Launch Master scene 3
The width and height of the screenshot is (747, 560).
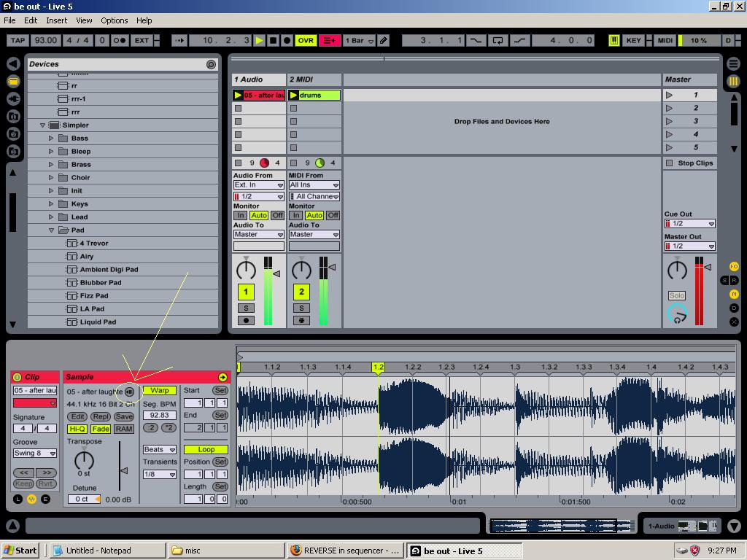click(670, 122)
